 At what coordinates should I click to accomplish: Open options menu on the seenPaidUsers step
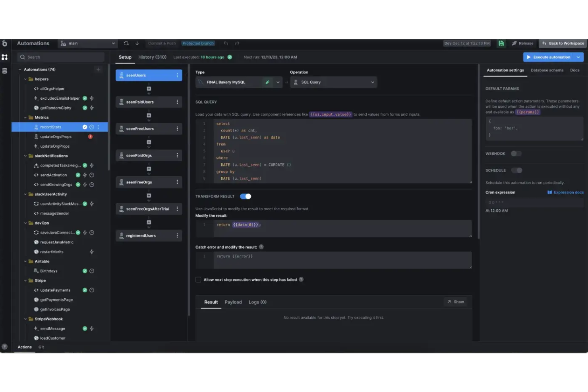pos(177,102)
